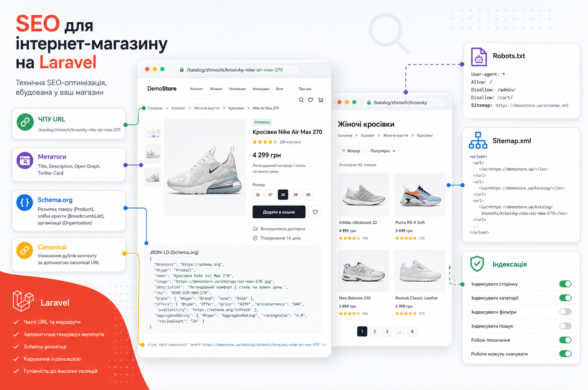Click the Laravel logo icon
Screen dimensions: 588x390
coord(23,301)
